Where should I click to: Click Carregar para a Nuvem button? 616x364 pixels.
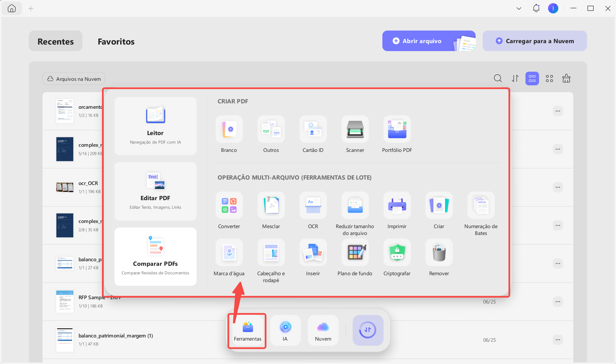point(535,41)
